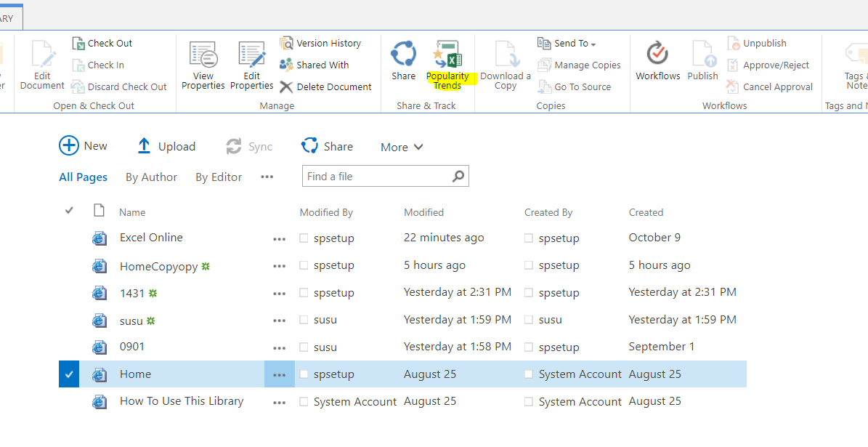Image resolution: width=868 pixels, height=447 pixels.
Task: Sort by the Created By column header
Action: coord(548,212)
